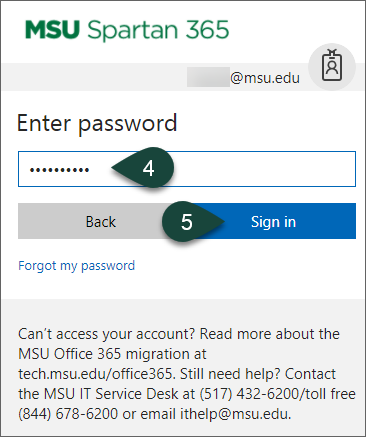
Task: Click the blurred username box
Action: 208,77
